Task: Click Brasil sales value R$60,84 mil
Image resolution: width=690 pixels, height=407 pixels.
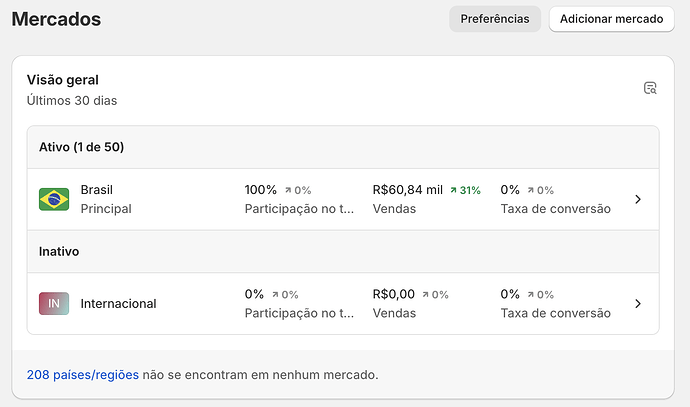Action: click(407, 189)
